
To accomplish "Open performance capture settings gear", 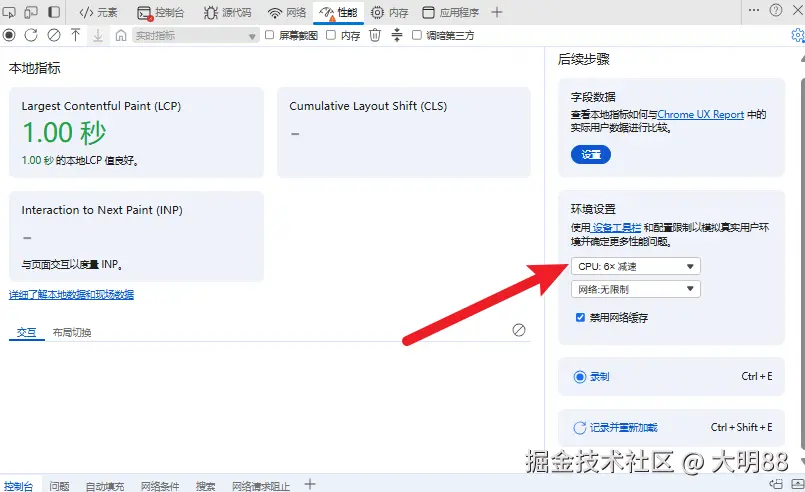I will (x=798, y=35).
